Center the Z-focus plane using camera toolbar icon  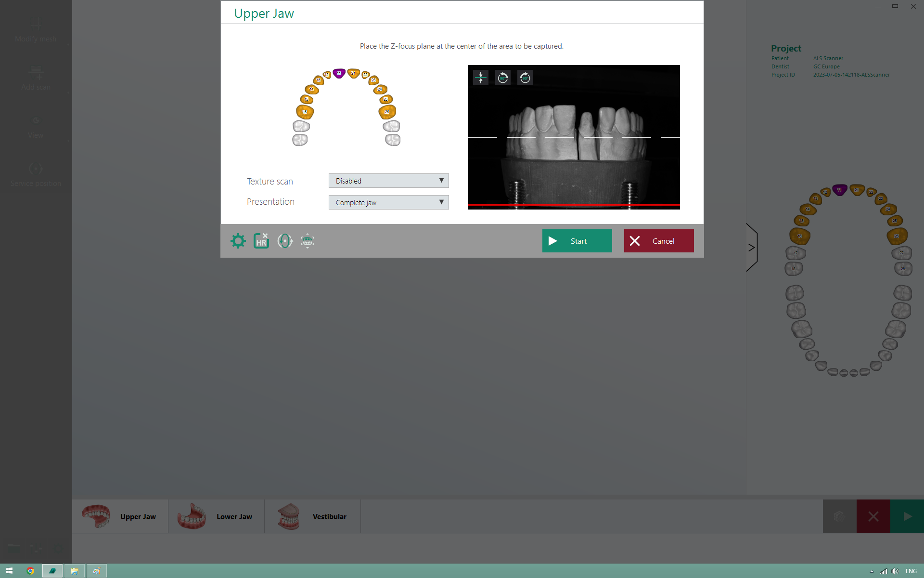(x=480, y=77)
